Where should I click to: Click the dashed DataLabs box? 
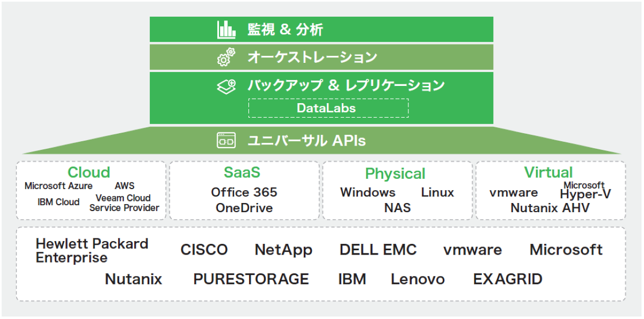tap(328, 107)
